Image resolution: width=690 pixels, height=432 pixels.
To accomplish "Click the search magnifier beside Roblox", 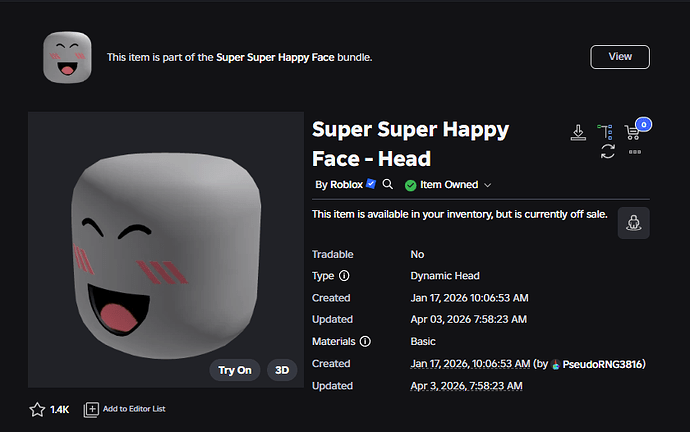I will coord(387,184).
